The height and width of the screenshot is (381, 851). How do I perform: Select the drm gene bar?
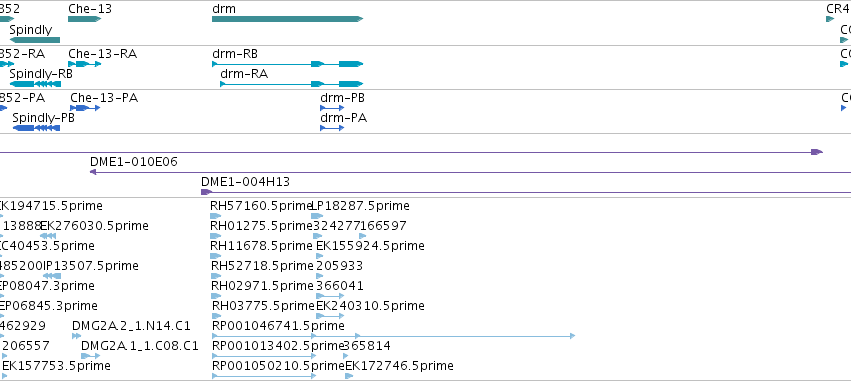[x=287, y=19]
